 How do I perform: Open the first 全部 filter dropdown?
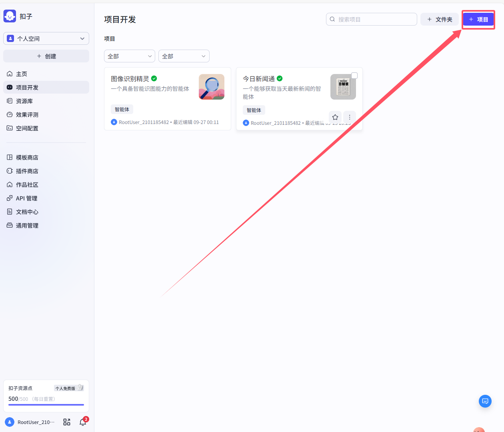click(130, 56)
